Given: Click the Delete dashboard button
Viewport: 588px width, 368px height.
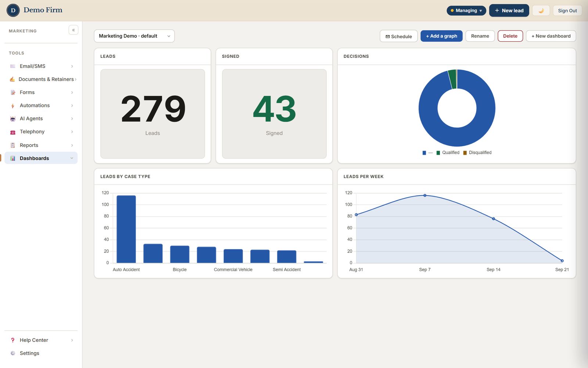Looking at the screenshot, I should tap(510, 36).
